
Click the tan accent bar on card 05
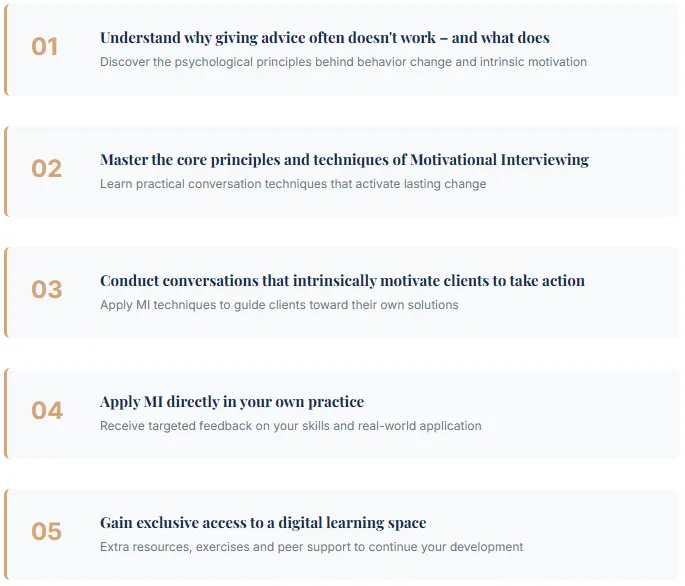click(6, 534)
